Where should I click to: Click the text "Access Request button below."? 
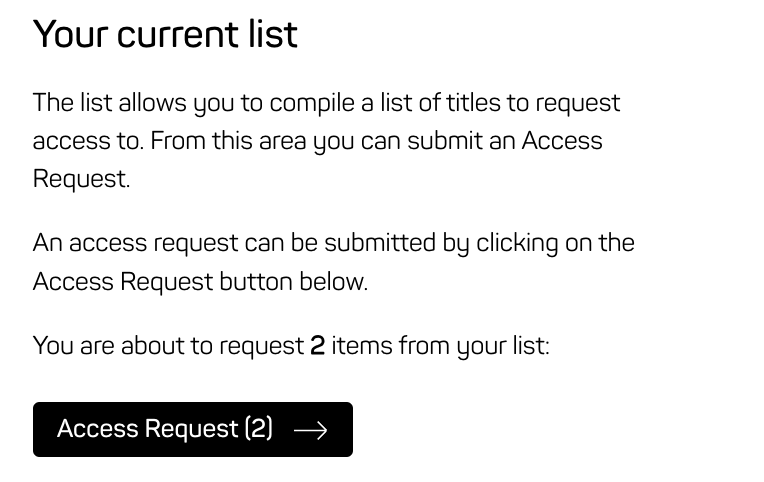coord(200,282)
